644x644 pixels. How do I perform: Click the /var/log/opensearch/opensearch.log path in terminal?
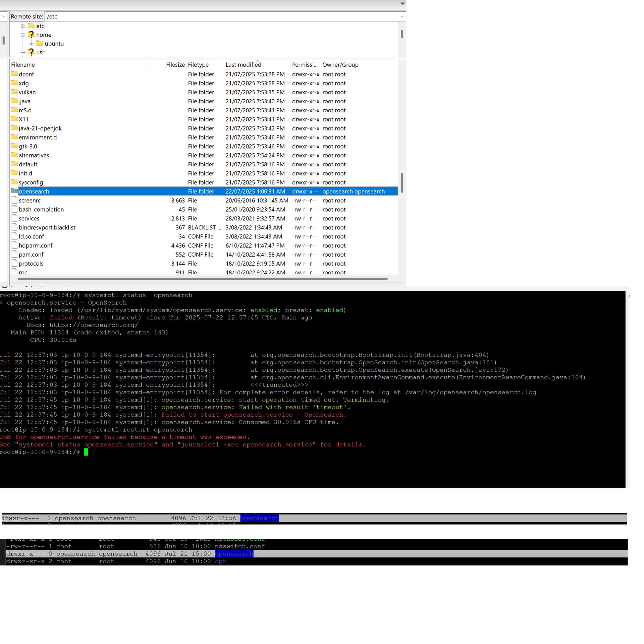pyautogui.click(x=471, y=392)
